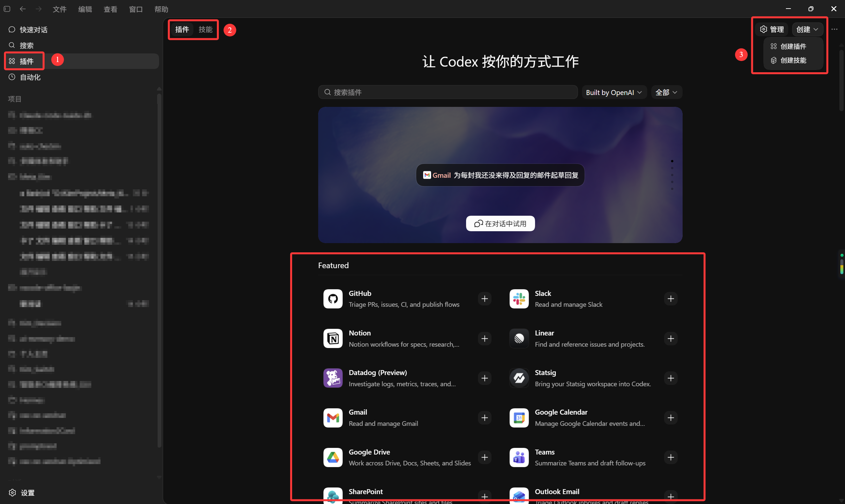Expand the 全部 category filter
845x504 pixels.
[666, 92]
